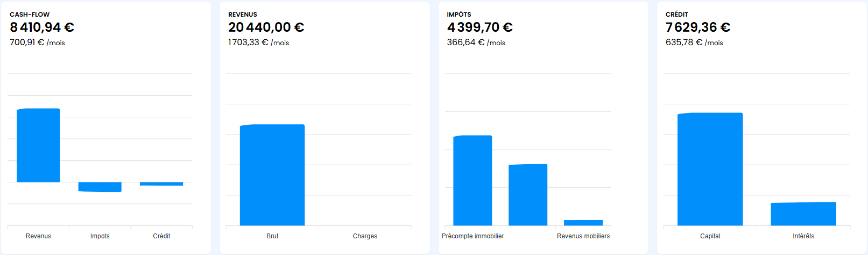Click the 7 629,36 € crédit total
Screen dimensions: 868x255
tap(698, 27)
